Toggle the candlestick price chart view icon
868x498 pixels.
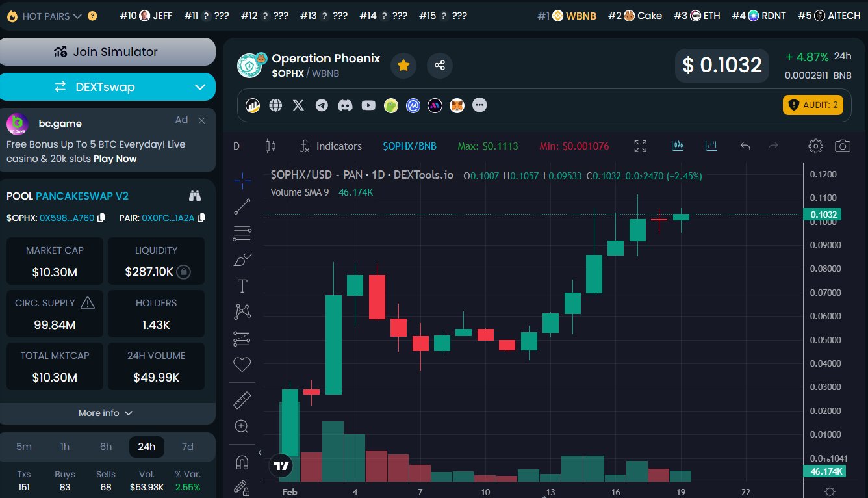tap(678, 146)
